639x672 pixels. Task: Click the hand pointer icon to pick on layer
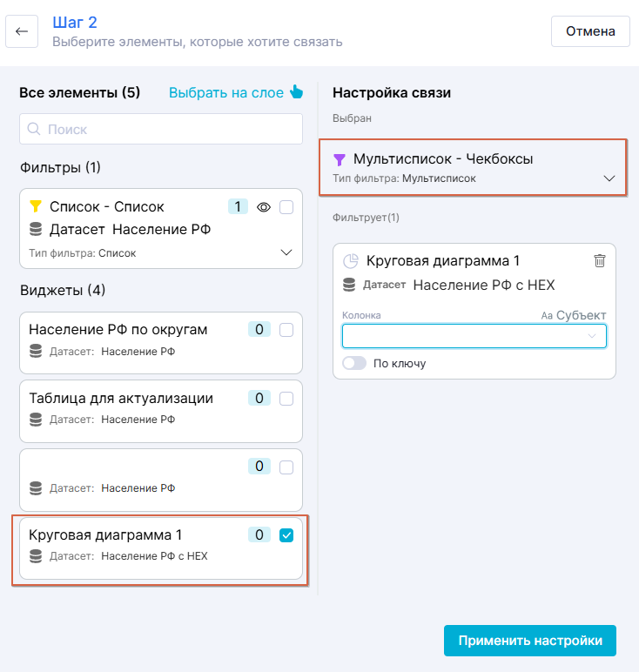click(296, 92)
